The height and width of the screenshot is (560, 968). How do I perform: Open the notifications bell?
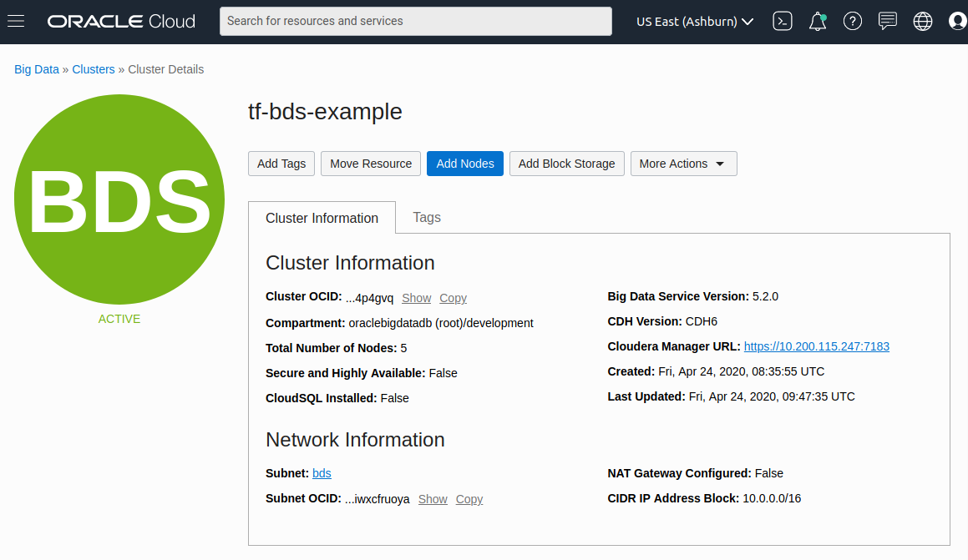tap(817, 21)
